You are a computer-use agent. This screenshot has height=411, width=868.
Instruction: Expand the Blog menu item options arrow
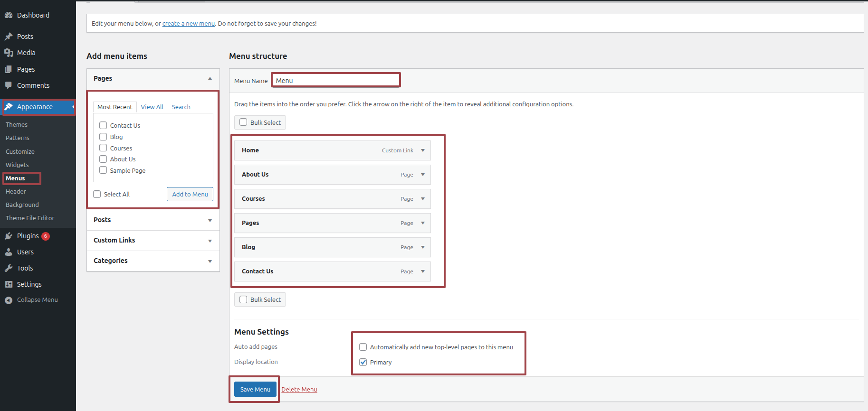point(423,247)
